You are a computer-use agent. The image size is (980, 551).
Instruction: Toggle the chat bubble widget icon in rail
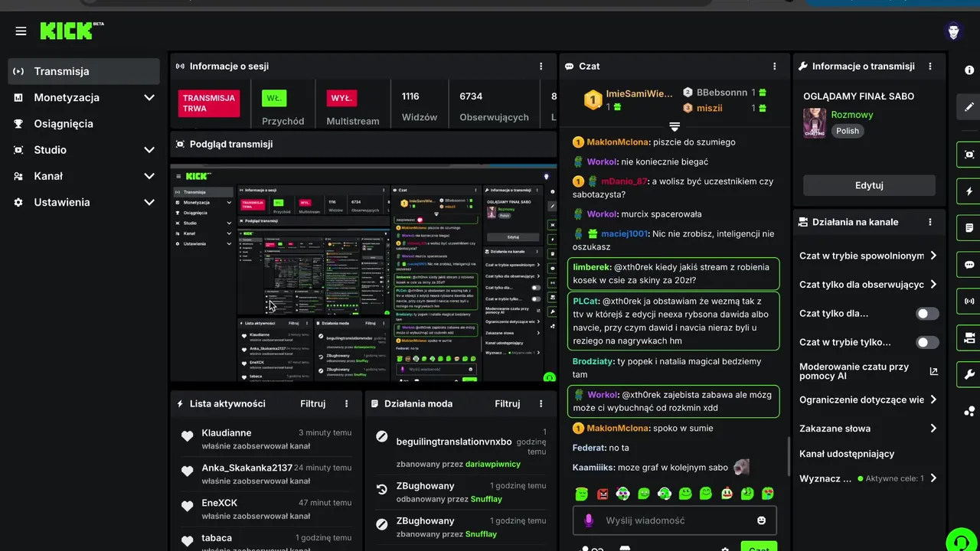tap(969, 265)
